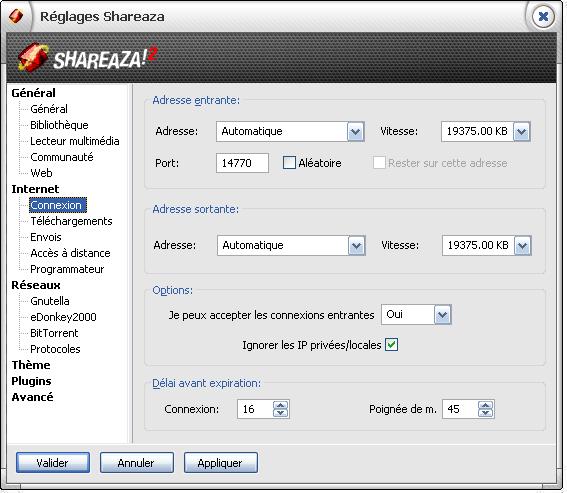Viewport: 567px width, 493px height.
Task: Open Plugins settings
Action: [x=31, y=381]
